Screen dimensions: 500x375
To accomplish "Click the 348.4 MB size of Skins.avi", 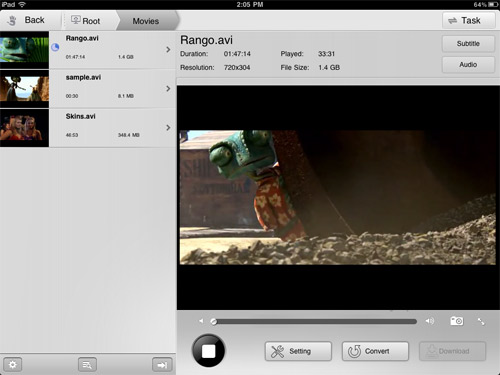I will (129, 135).
